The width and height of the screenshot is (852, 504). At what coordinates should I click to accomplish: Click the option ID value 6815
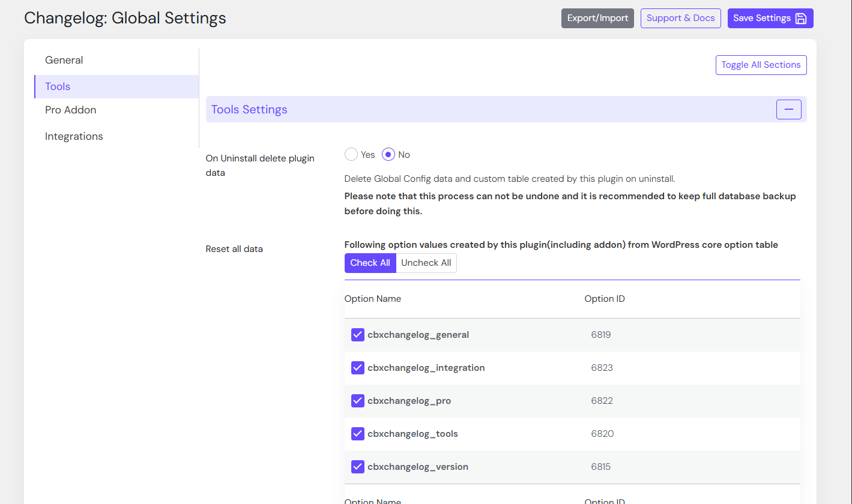click(x=601, y=467)
